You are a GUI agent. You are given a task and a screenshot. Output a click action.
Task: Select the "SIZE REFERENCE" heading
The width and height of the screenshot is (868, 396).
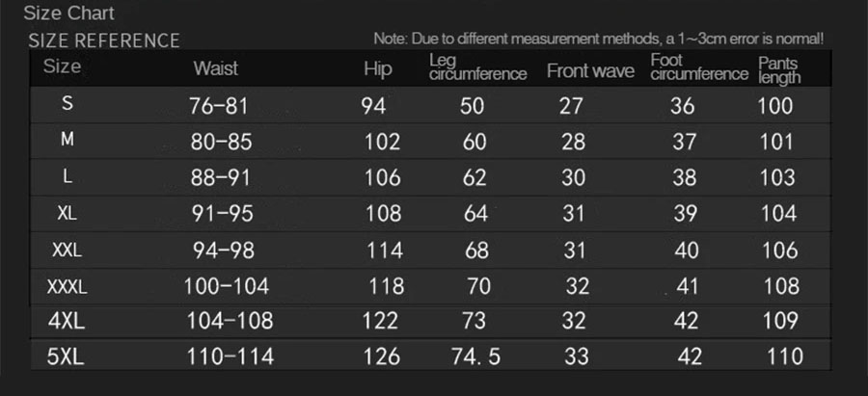pyautogui.click(x=104, y=40)
